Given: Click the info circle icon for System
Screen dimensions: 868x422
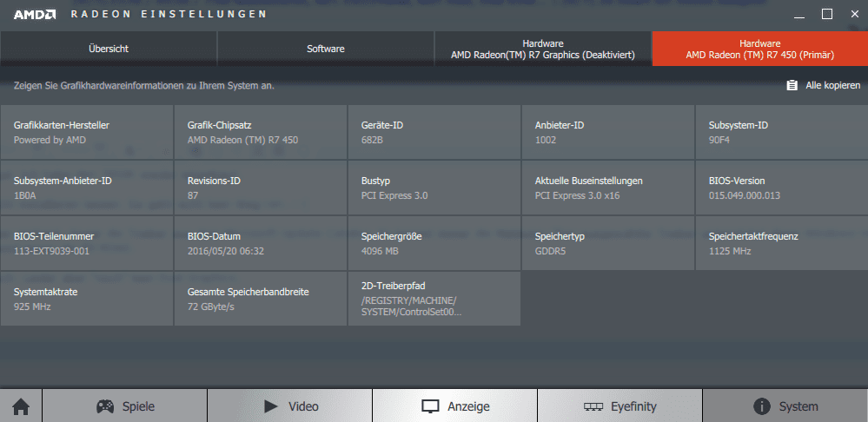Looking at the screenshot, I should pyautogui.click(x=762, y=406).
